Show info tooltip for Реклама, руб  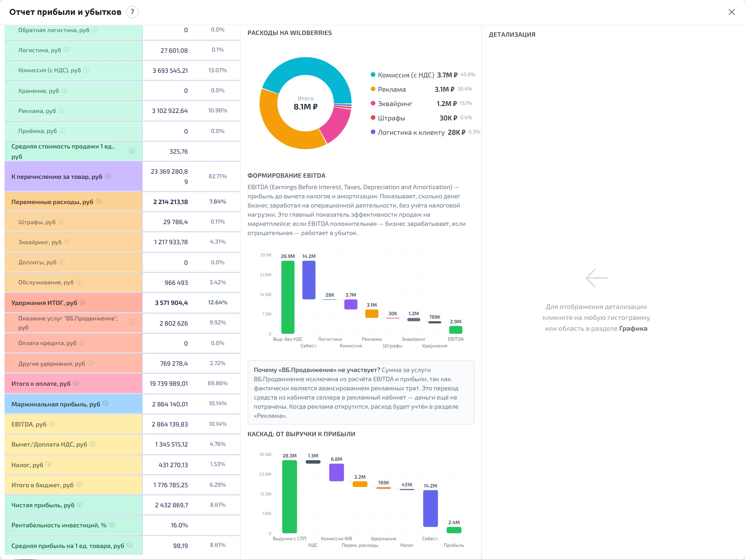tap(61, 111)
